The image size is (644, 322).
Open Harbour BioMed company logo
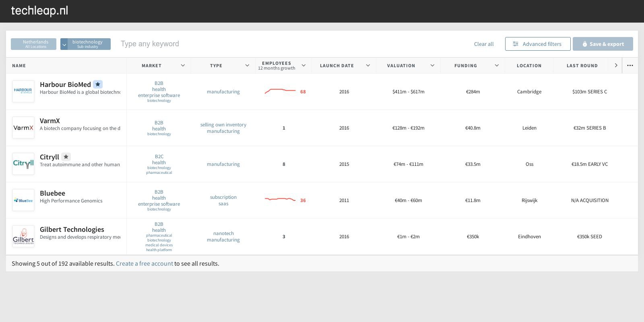click(23, 91)
